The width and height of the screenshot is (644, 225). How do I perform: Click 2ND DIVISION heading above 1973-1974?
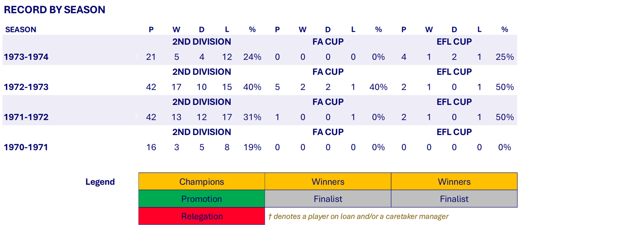(x=201, y=42)
